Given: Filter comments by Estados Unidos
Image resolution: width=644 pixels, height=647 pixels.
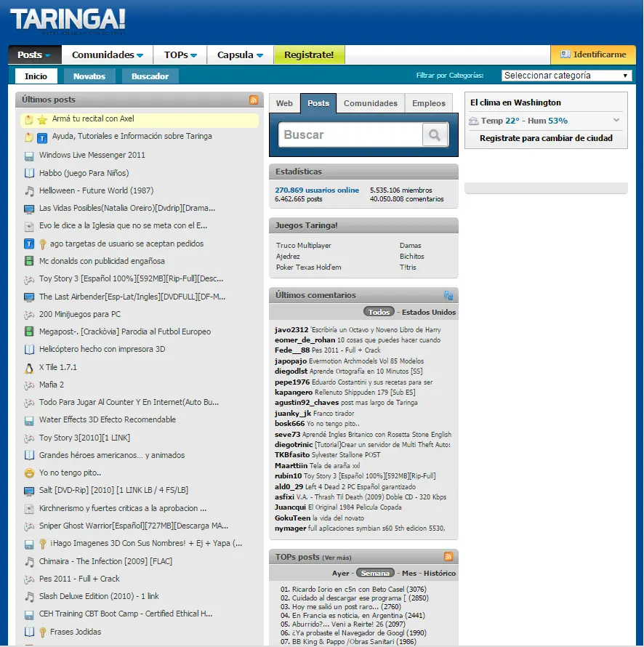Looking at the screenshot, I should (429, 312).
